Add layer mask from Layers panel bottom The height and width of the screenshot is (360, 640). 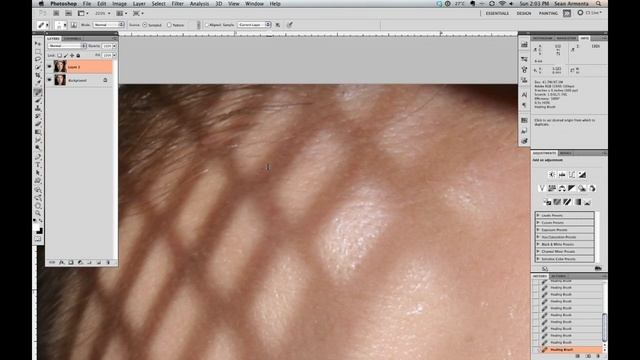[71, 262]
